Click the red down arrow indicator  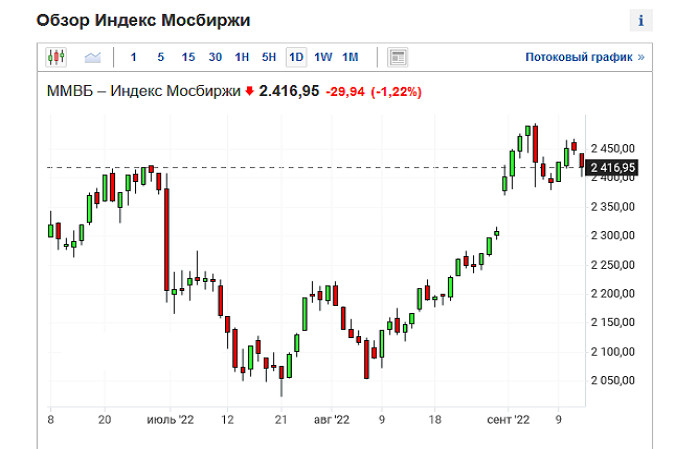[x=249, y=91]
